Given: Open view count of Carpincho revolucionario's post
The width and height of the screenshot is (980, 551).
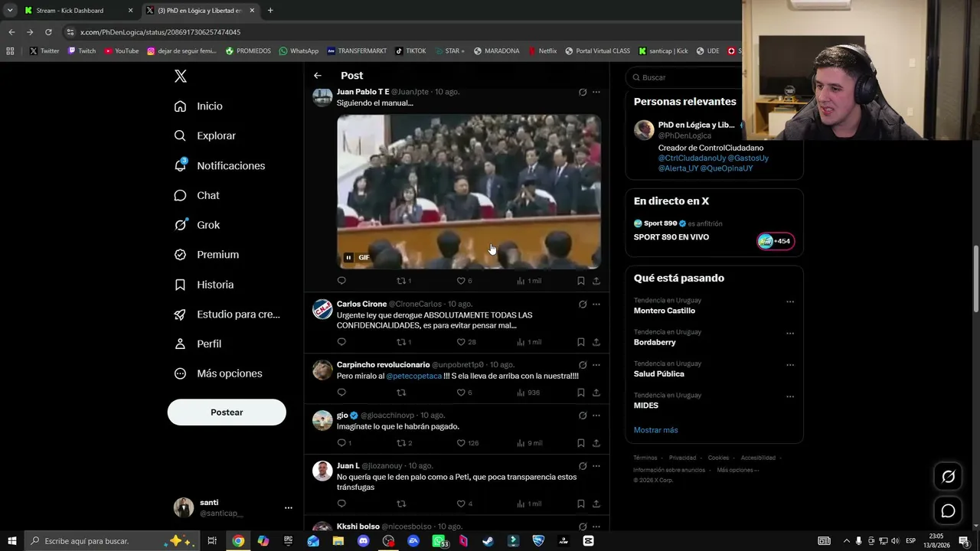Looking at the screenshot, I should tap(529, 393).
